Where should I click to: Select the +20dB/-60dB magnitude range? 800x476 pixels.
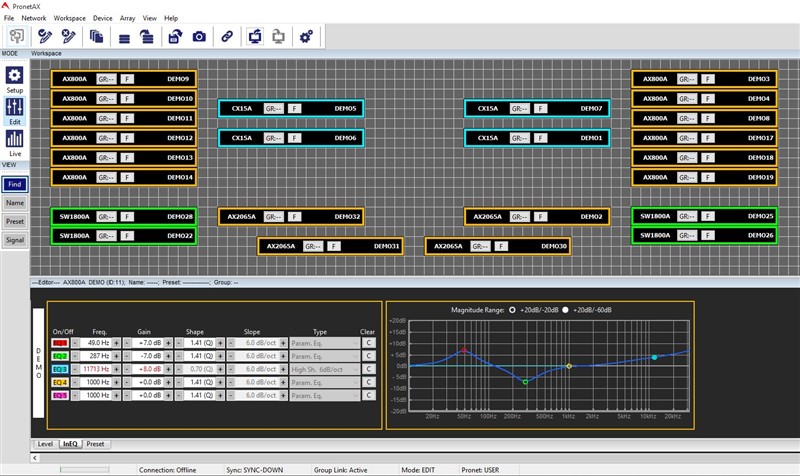click(565, 310)
